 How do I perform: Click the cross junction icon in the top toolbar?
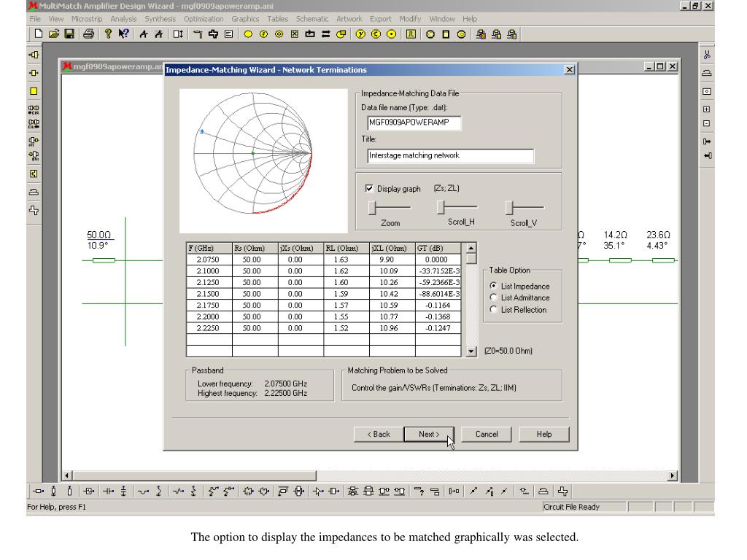pos(213,34)
